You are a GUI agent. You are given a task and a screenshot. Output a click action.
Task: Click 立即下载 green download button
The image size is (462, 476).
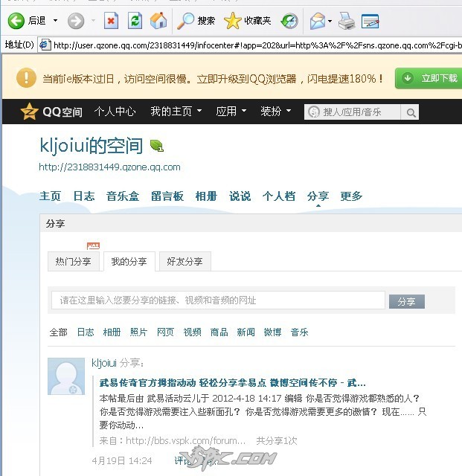pyautogui.click(x=429, y=78)
